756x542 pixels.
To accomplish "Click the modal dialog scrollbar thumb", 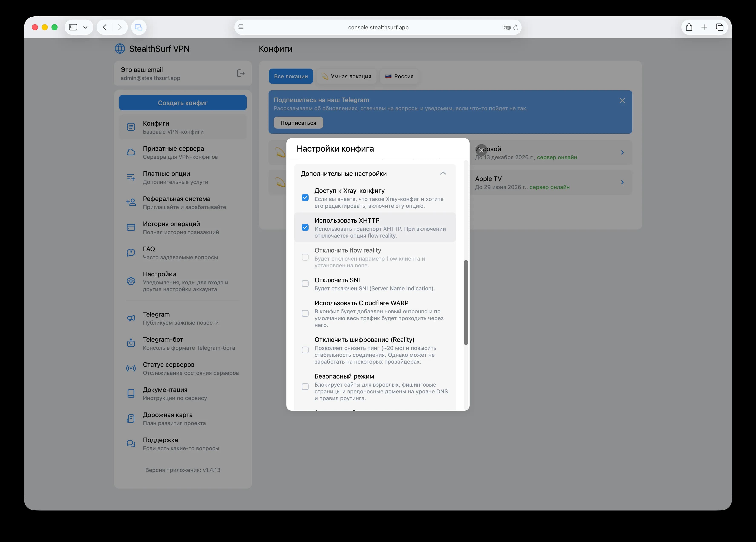I will pyautogui.click(x=466, y=302).
